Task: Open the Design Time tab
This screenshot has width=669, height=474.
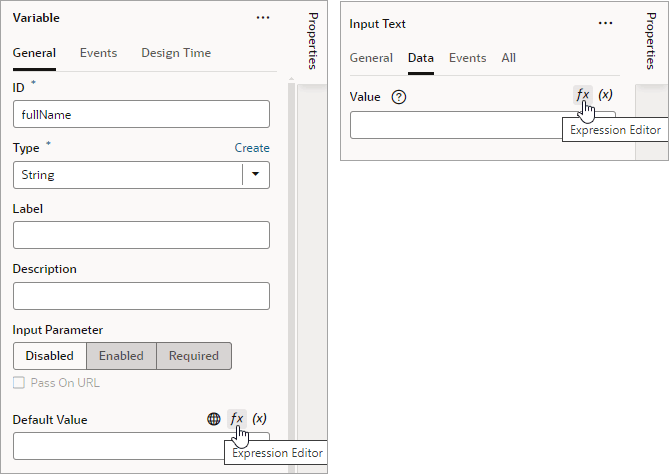Action: click(x=176, y=53)
